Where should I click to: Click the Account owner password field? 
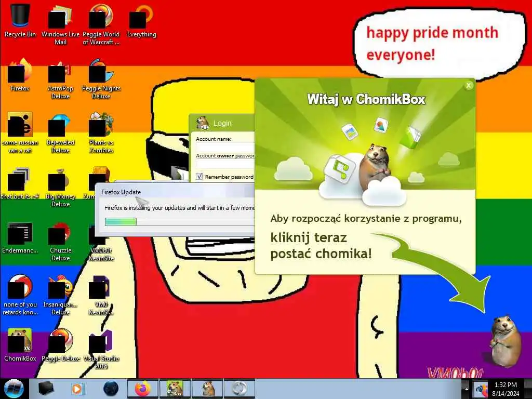click(225, 164)
